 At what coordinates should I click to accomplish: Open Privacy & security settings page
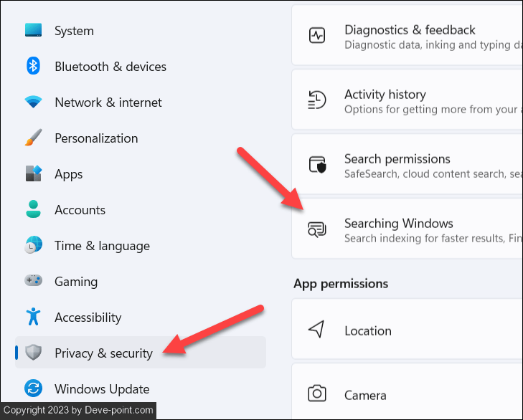pyautogui.click(x=103, y=353)
